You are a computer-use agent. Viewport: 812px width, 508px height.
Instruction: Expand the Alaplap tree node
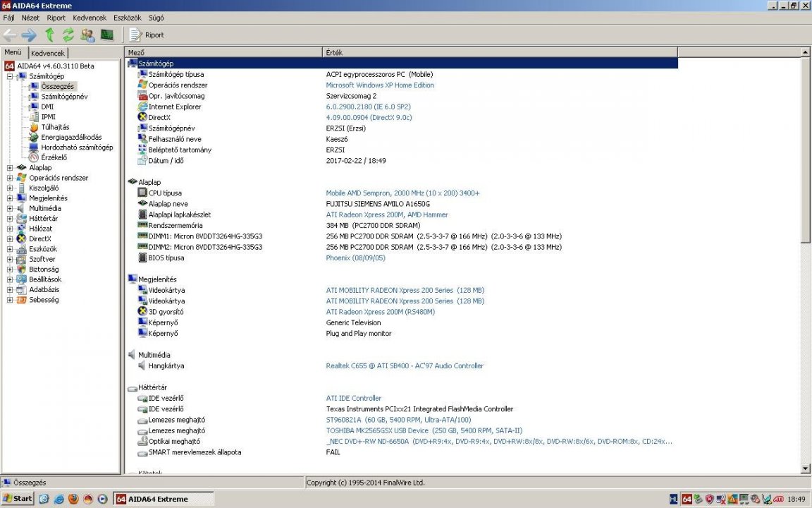10,167
